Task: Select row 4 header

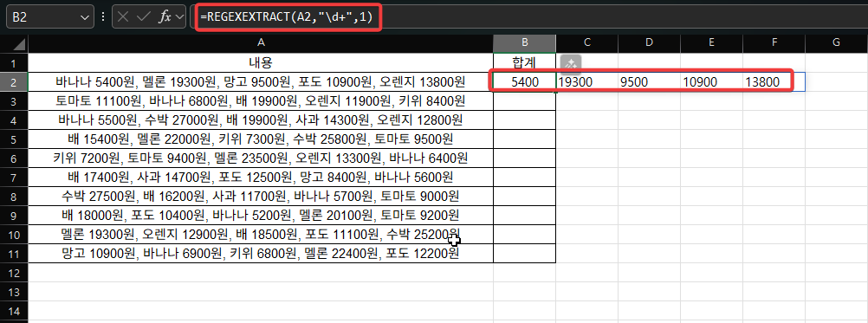Action: pos(14,120)
